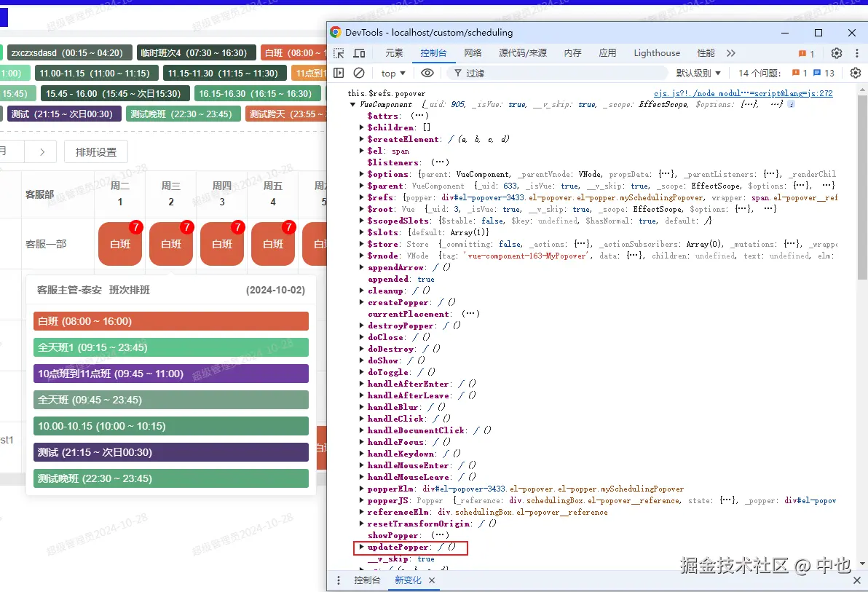Switch to the 控制台 tab
The image size is (868, 592).
point(433,53)
